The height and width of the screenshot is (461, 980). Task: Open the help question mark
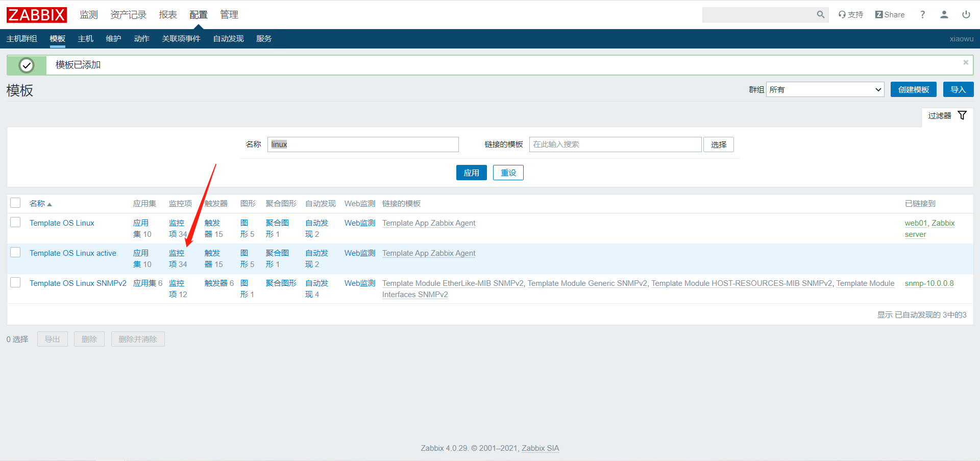pyautogui.click(x=922, y=15)
